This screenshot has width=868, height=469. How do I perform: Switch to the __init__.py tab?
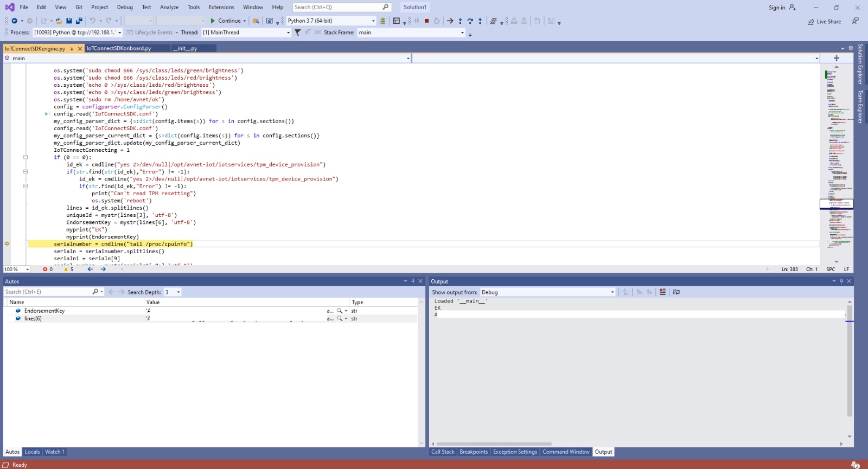[186, 48]
